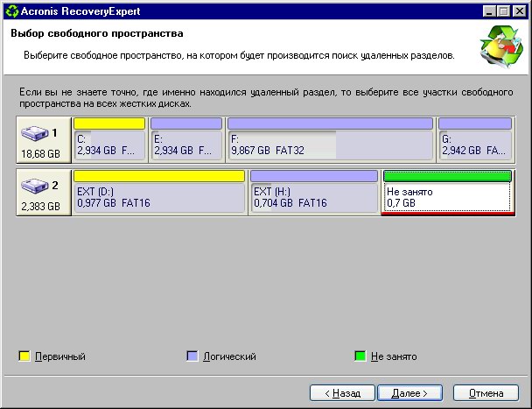Click the yellow Первичный legend swatch
Screen dimensions: 532x409
click(24, 356)
